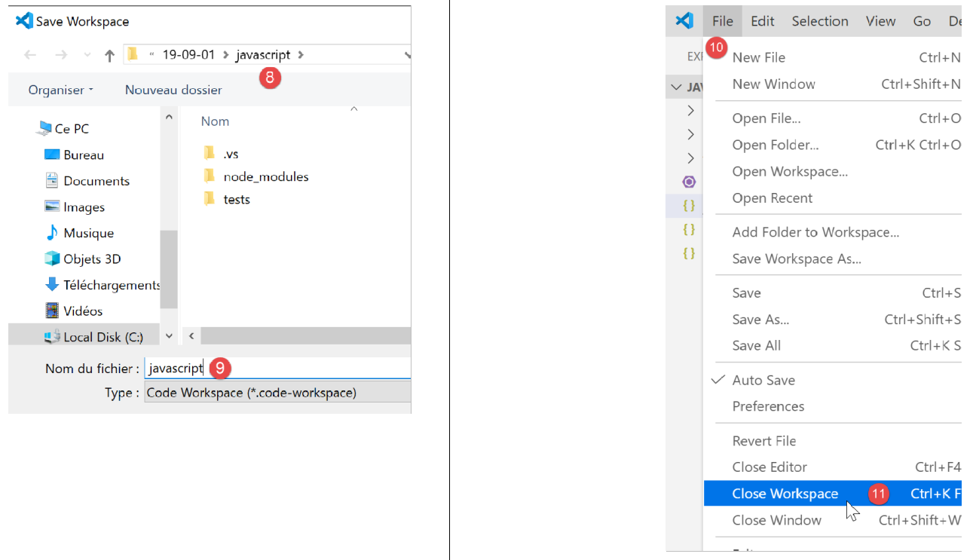
Task: Select Local Disk (C:) drive
Action: point(102,337)
